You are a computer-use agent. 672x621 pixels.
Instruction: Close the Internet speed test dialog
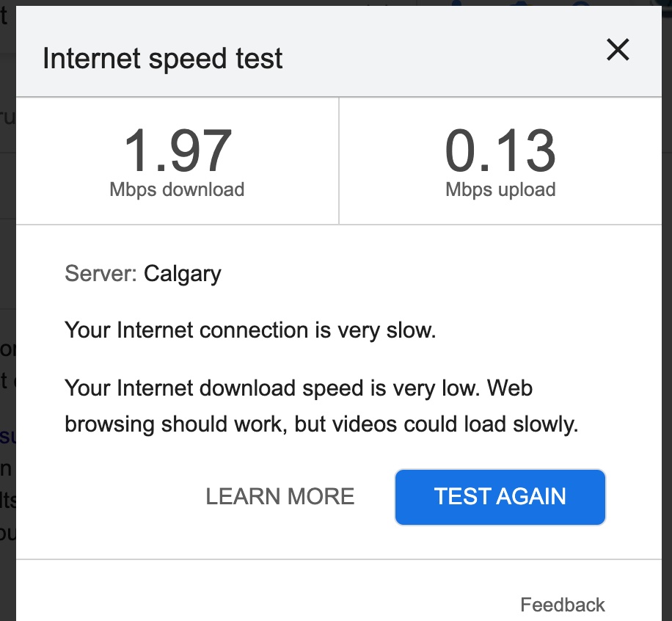[618, 51]
